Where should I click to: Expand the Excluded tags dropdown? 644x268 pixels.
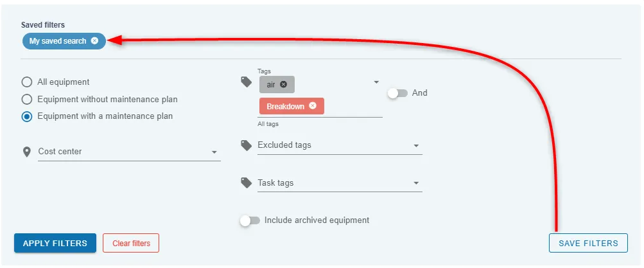(x=340, y=145)
